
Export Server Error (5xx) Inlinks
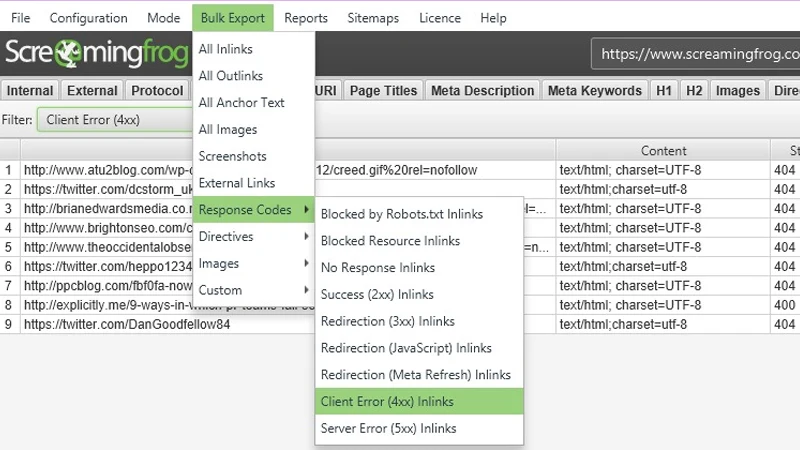(x=419, y=429)
